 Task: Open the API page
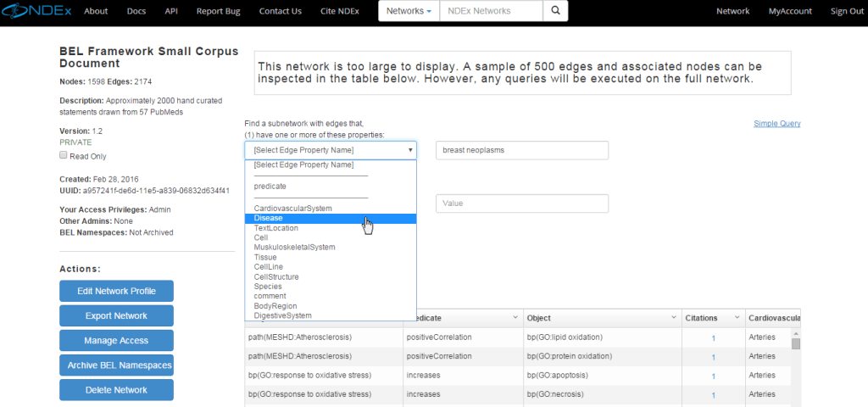pyautogui.click(x=171, y=11)
